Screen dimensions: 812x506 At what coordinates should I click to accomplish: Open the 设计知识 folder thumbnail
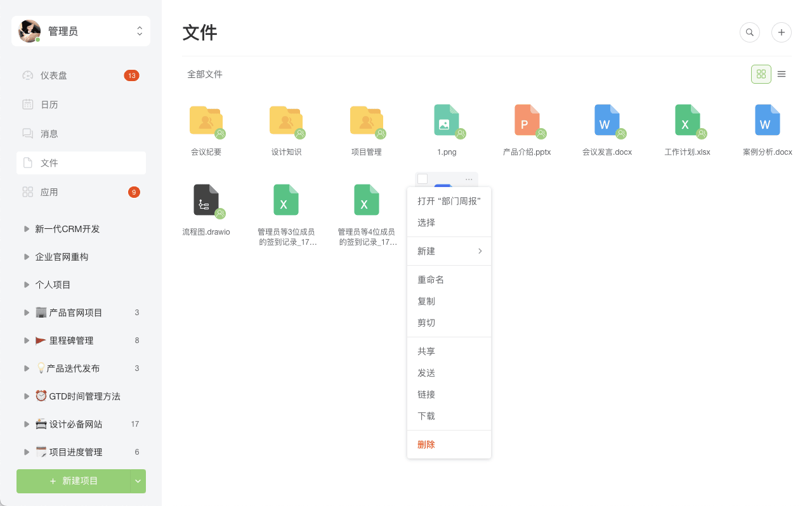[286, 120]
